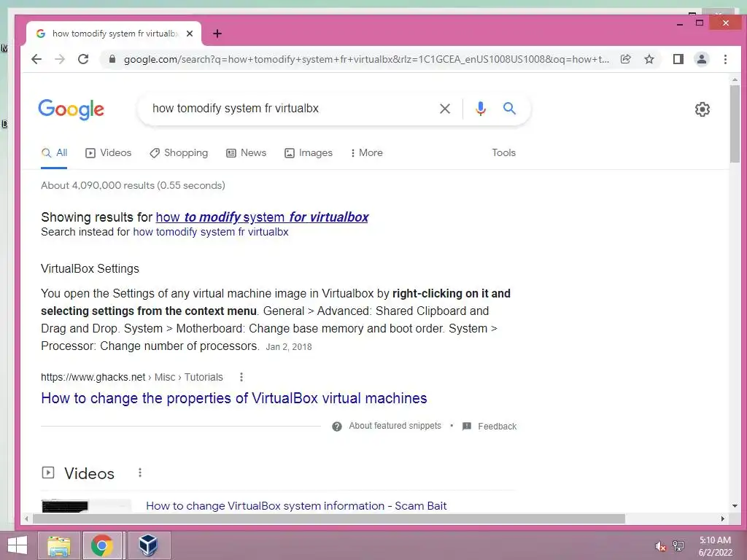Open video How to change VirtualBox system information
This screenshot has height=560, width=747.
pos(296,506)
